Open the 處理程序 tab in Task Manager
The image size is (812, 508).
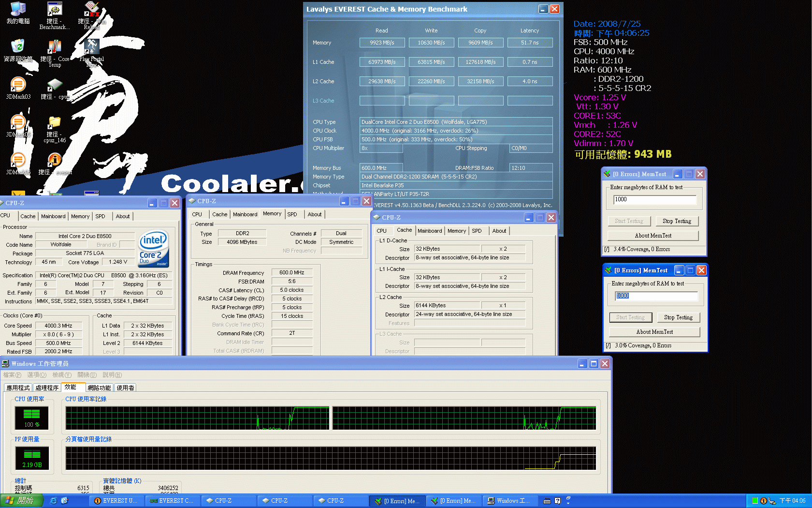pyautogui.click(x=47, y=388)
